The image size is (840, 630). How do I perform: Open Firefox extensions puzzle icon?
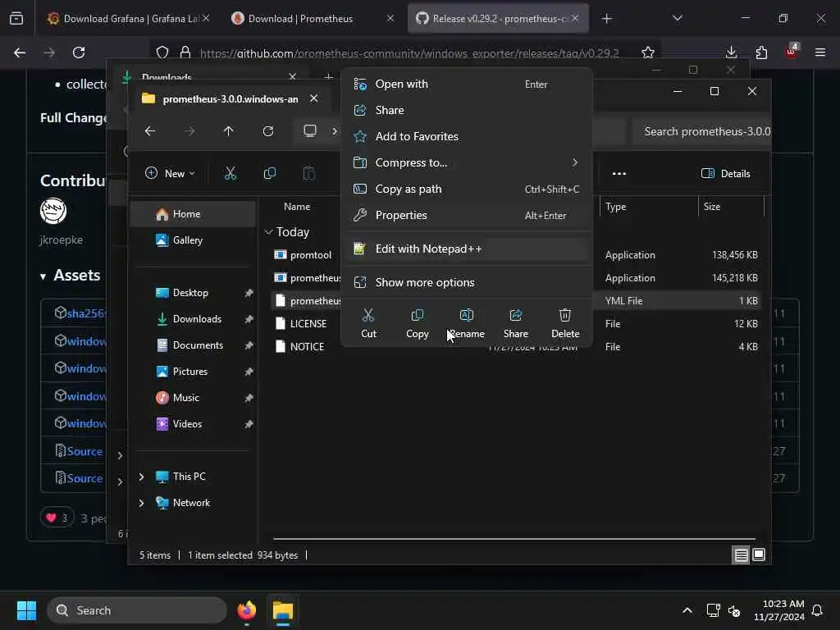761,52
